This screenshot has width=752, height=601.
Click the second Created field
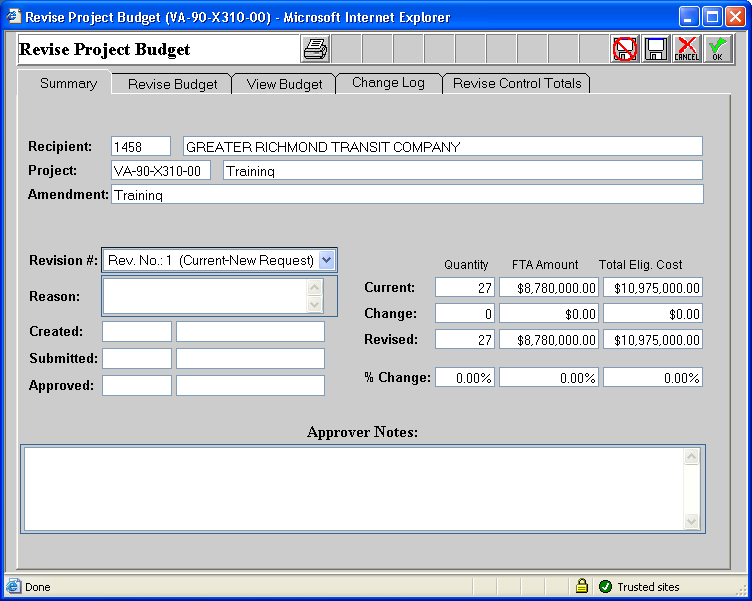(250, 331)
